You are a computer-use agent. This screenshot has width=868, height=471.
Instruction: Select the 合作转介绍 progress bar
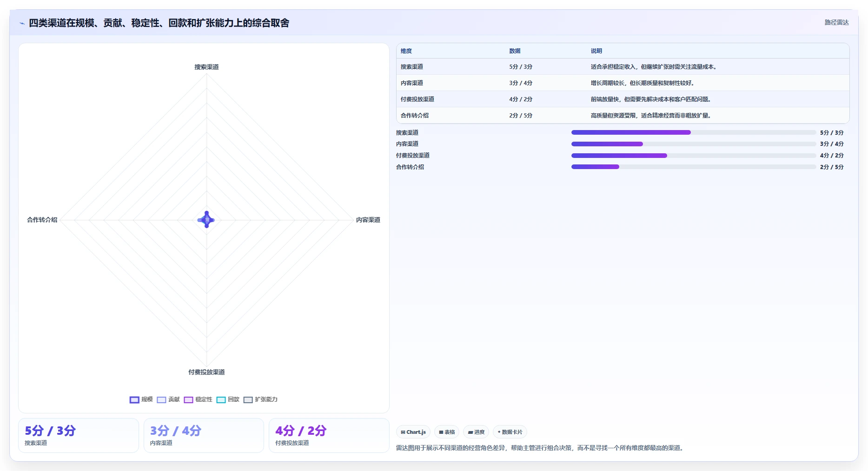coord(694,167)
